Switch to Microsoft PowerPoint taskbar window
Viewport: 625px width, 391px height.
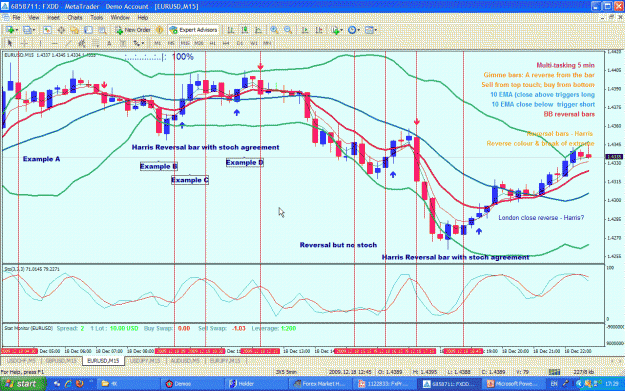coord(513,384)
